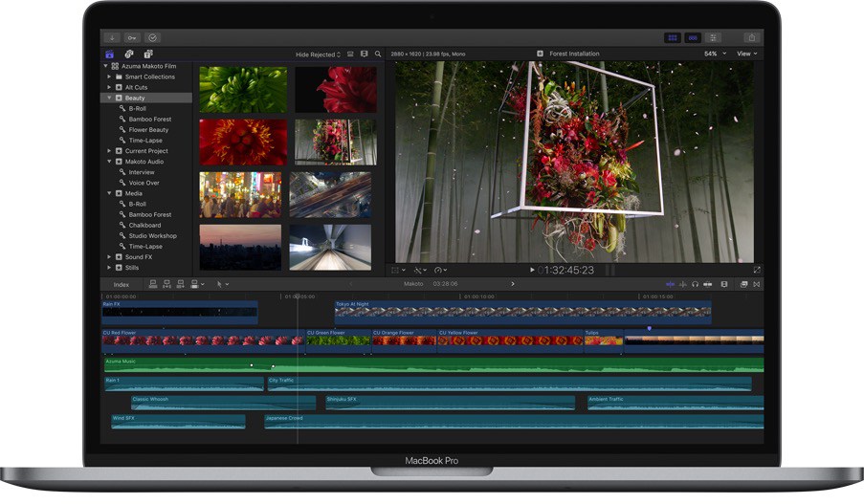Select the Shinjuku SFX audio clip
The image size is (864, 504).
pyautogui.click(x=451, y=404)
